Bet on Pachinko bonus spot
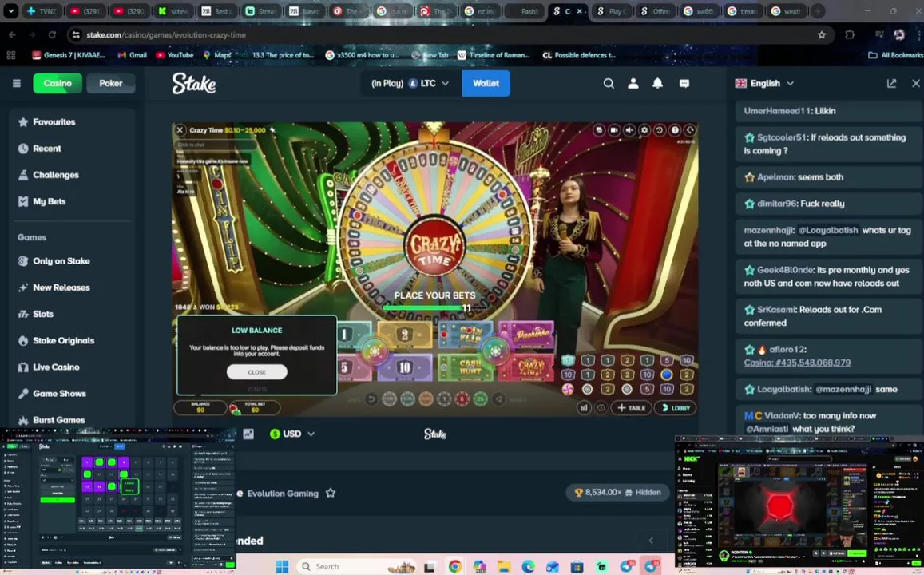Screen dimensions: 924x575 tap(527, 335)
